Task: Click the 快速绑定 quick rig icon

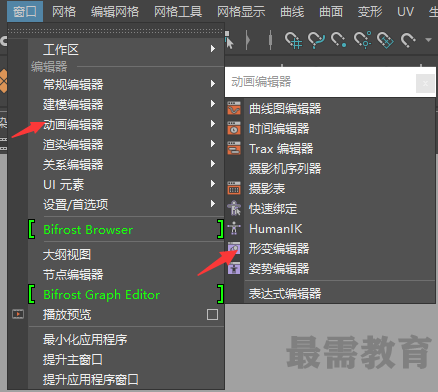Action: pyautogui.click(x=234, y=208)
